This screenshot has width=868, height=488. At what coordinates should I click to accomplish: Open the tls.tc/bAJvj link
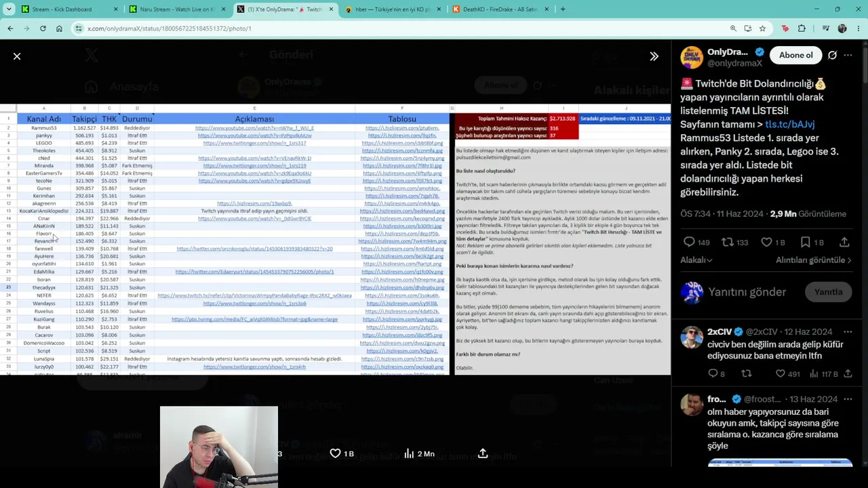789,125
